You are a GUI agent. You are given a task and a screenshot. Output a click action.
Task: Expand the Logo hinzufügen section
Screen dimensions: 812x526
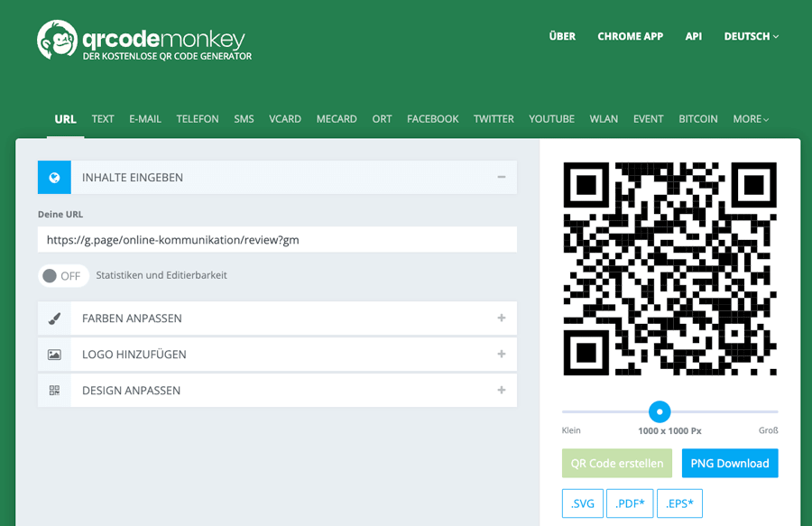501,355
